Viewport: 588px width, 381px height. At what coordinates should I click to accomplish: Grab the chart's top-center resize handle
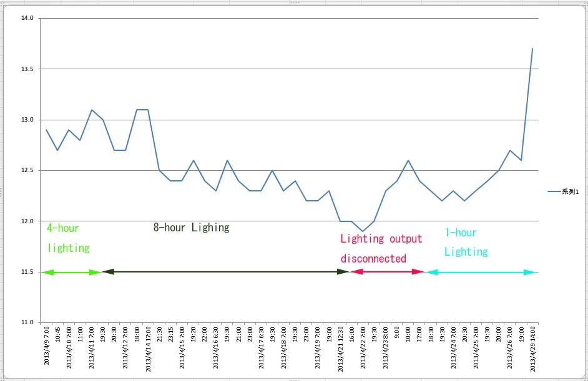click(294, 2)
